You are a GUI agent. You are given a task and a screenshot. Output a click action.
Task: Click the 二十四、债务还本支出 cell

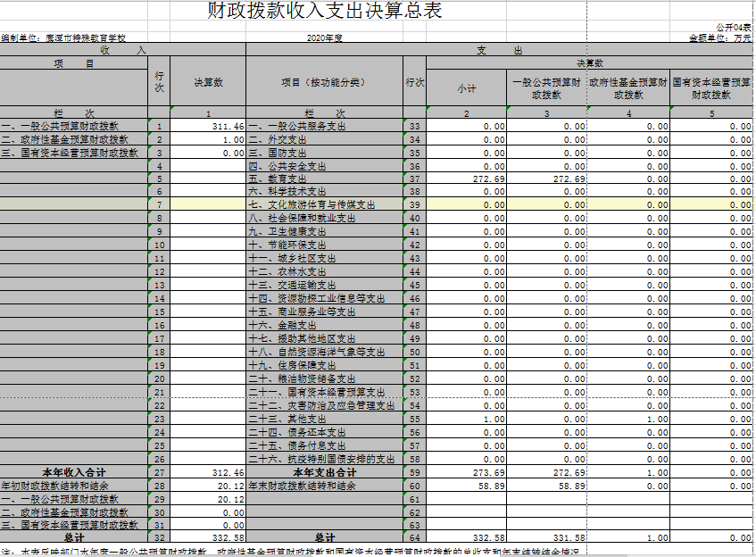pos(325,433)
